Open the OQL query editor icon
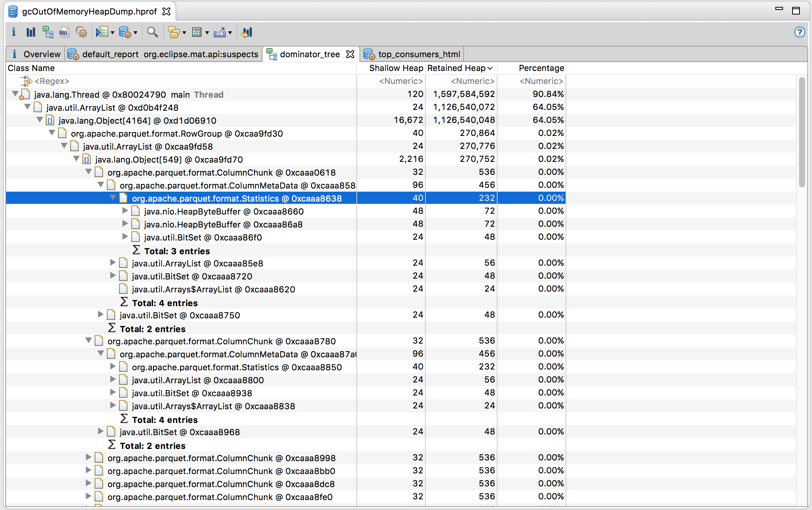The image size is (812, 510). point(64,32)
